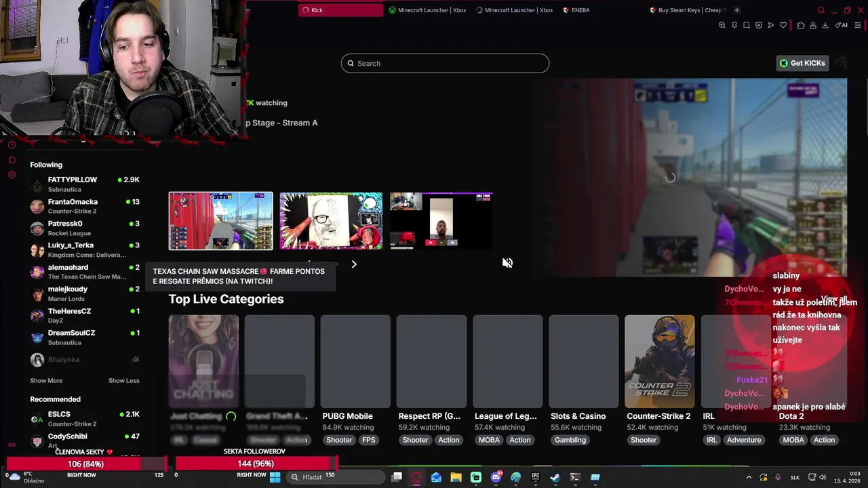Go to next featured stream arrow

pyautogui.click(x=353, y=264)
